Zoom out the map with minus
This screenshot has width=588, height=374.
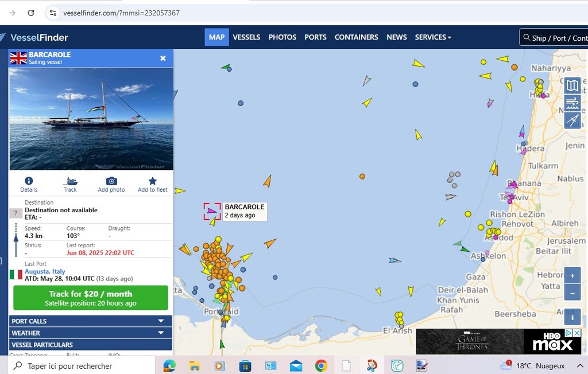(x=572, y=293)
